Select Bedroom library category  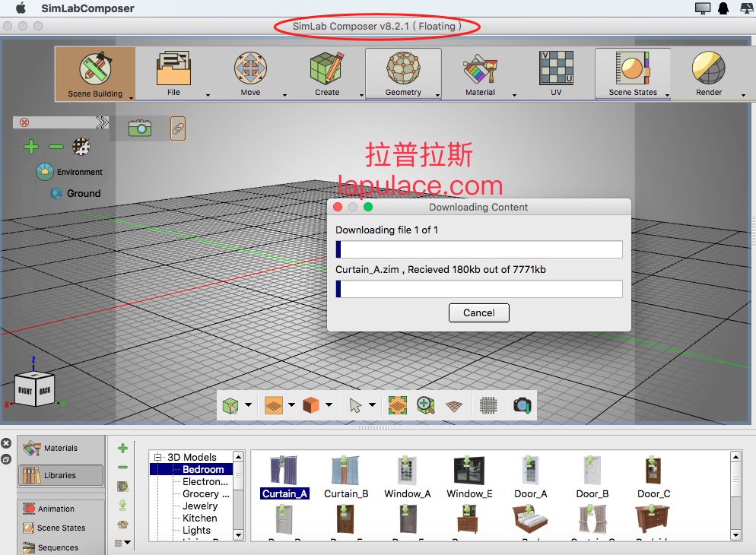(x=203, y=469)
